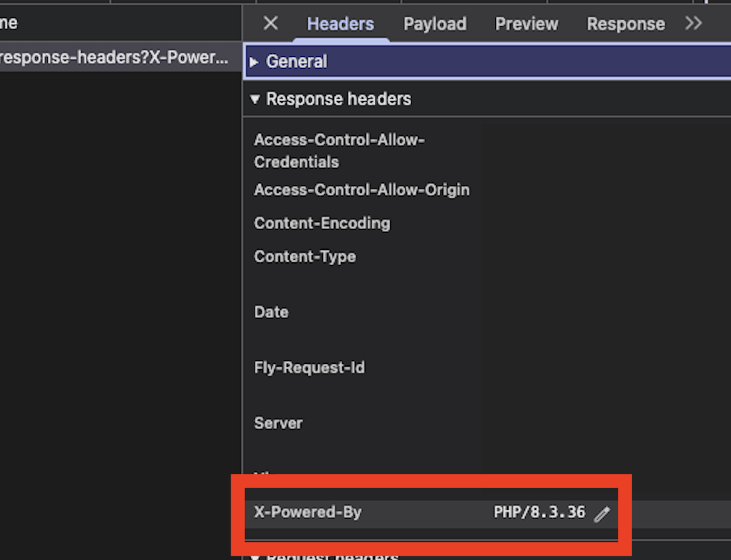731x560 pixels.
Task: Select the X-Powered-By header name
Action: pos(308,512)
